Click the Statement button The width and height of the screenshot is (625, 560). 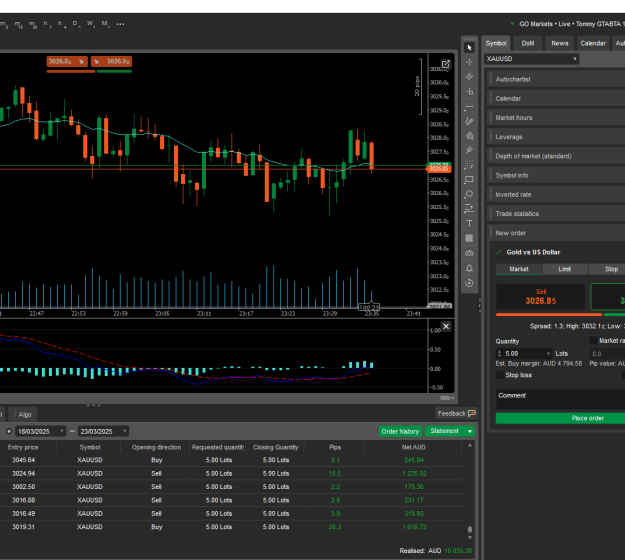pyautogui.click(x=444, y=431)
